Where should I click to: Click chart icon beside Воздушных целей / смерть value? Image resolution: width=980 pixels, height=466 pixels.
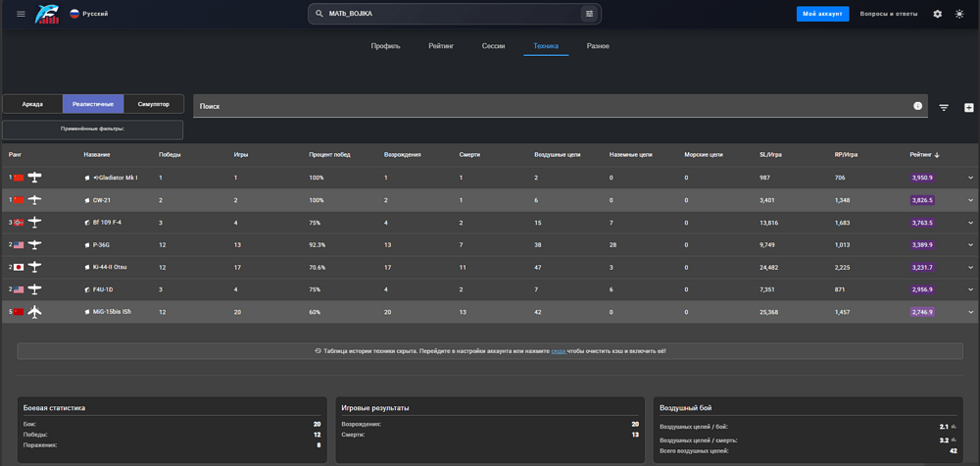(954, 440)
